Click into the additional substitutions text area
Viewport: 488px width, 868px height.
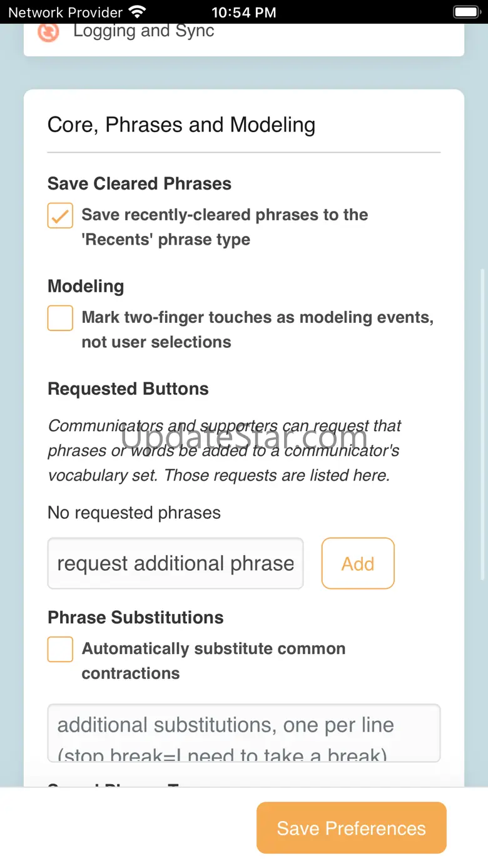[x=244, y=732]
